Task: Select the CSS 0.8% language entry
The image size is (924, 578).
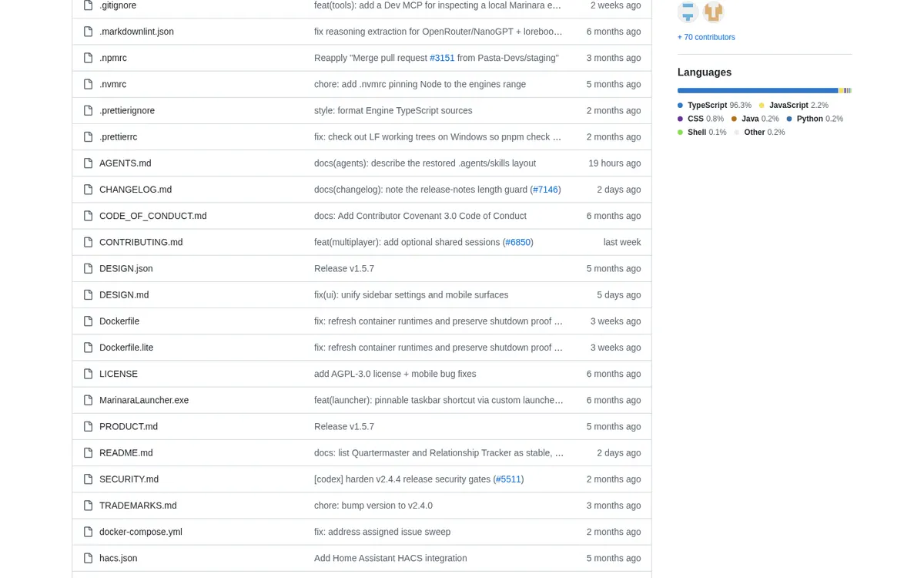Action: point(701,119)
